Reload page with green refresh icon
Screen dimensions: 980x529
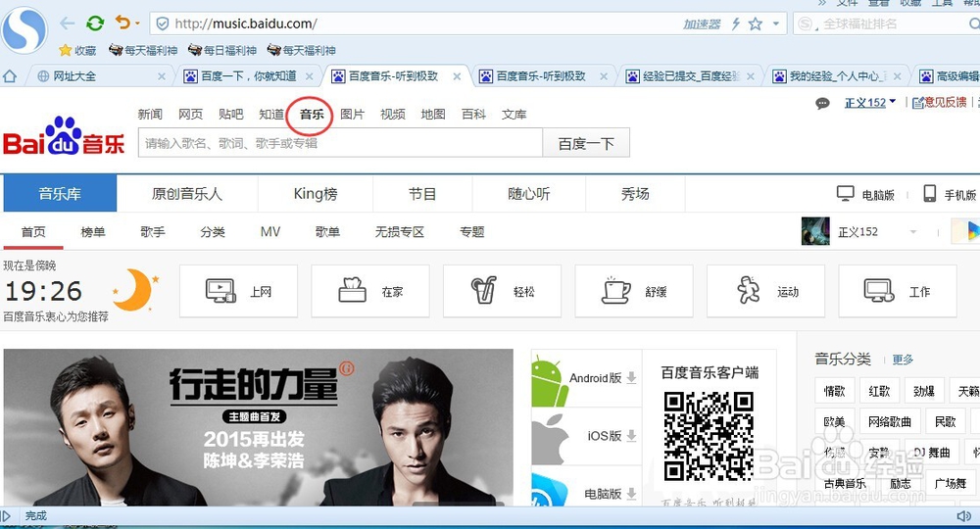pyautogui.click(x=95, y=24)
